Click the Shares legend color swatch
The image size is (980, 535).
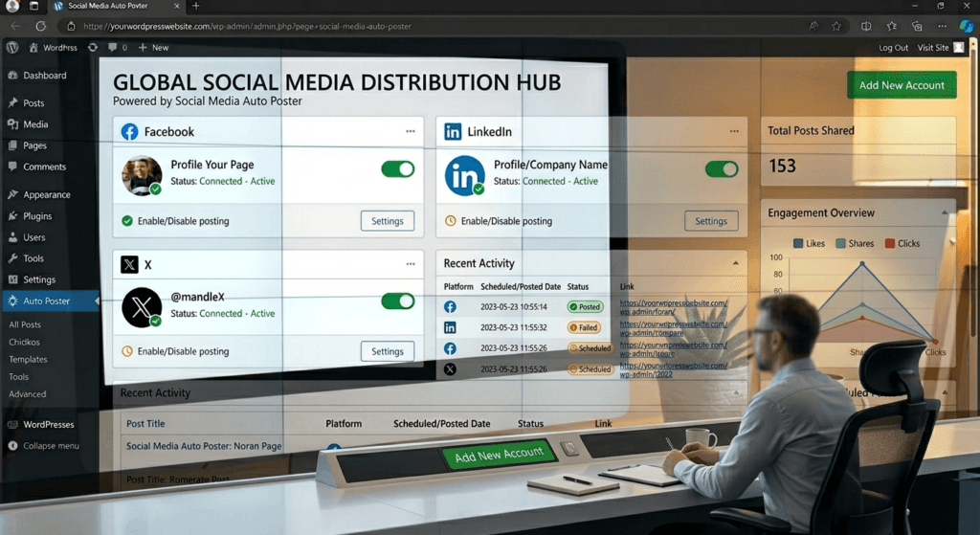(840, 244)
